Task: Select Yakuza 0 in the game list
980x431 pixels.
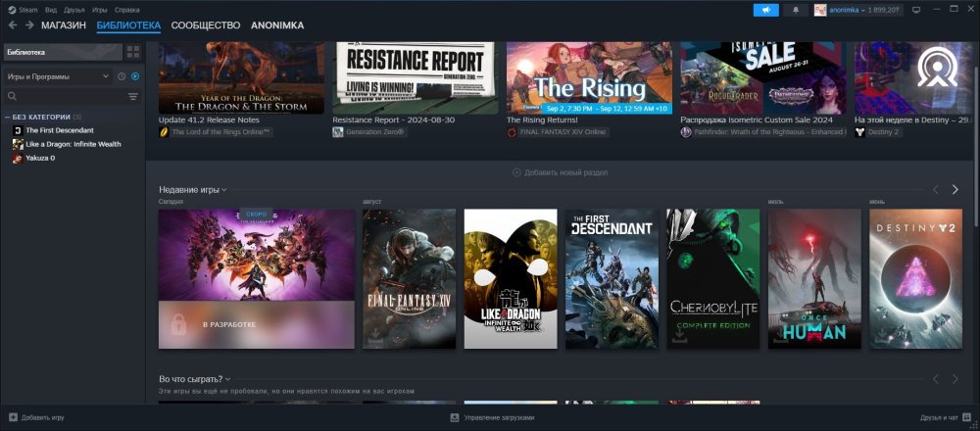Action: pos(40,158)
